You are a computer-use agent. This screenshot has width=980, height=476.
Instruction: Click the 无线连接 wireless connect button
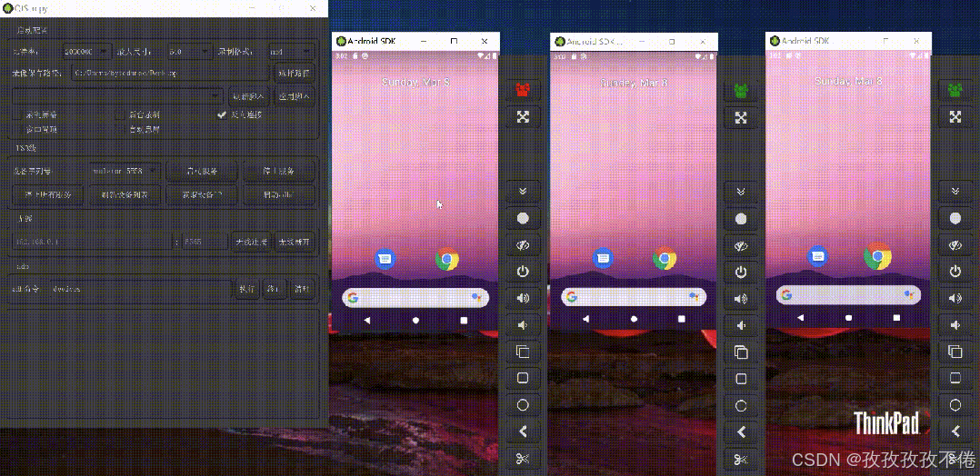(251, 242)
